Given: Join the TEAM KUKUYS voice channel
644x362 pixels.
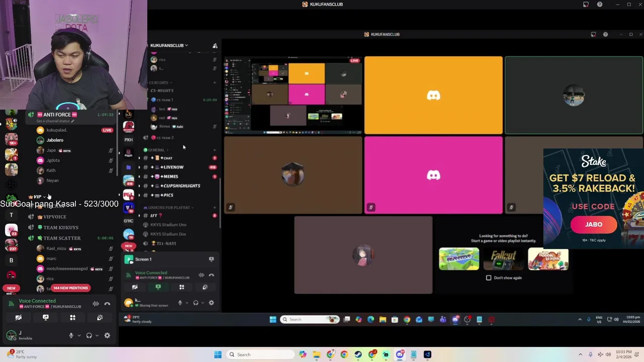Looking at the screenshot, I should tap(61, 227).
